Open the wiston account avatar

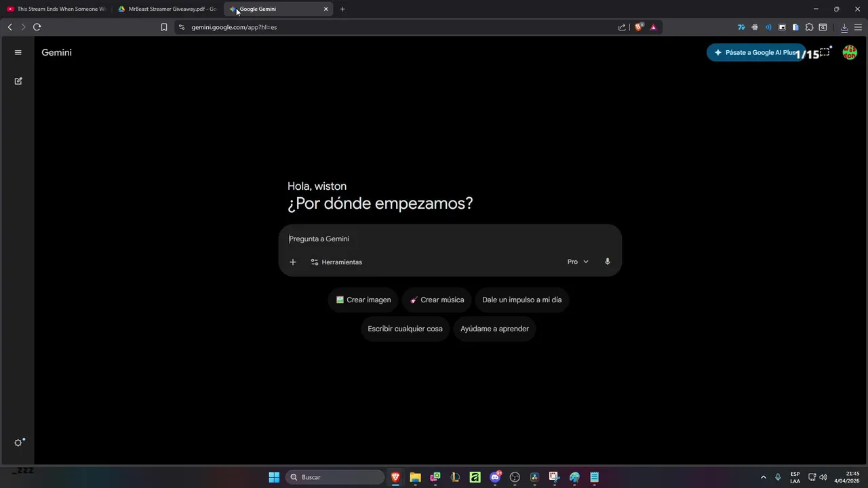click(x=850, y=52)
